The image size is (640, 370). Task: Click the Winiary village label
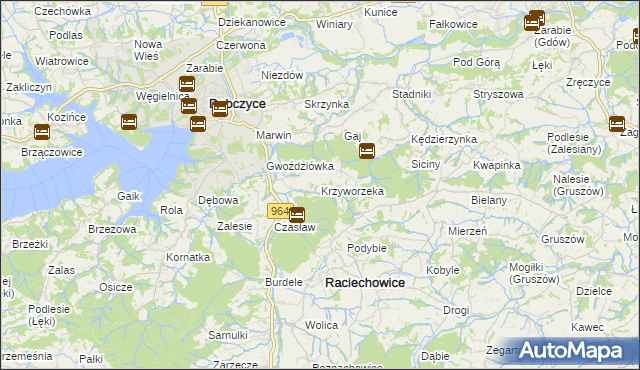334,24
